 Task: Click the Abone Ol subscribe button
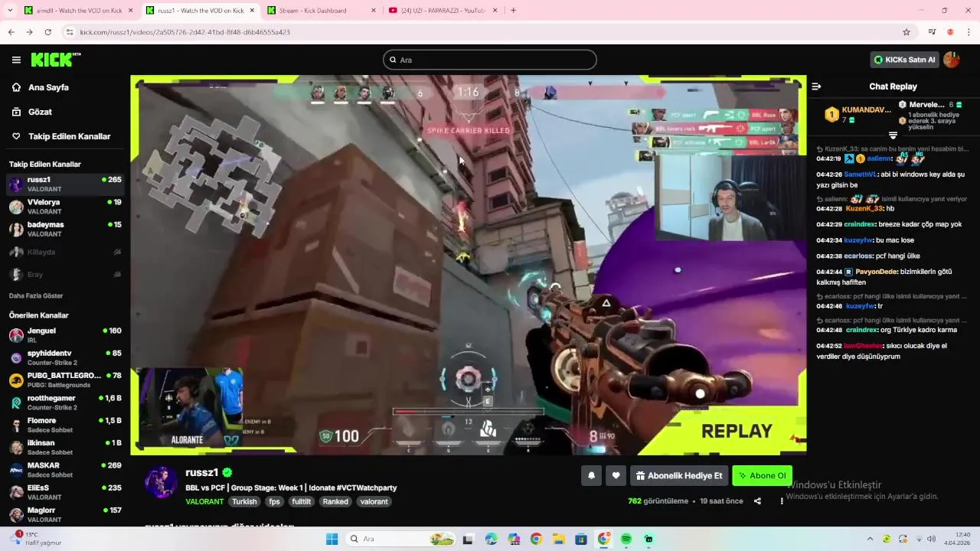click(763, 476)
